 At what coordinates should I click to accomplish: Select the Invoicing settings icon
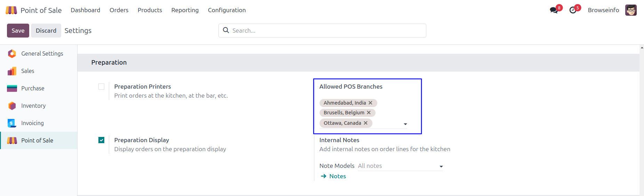point(12,123)
